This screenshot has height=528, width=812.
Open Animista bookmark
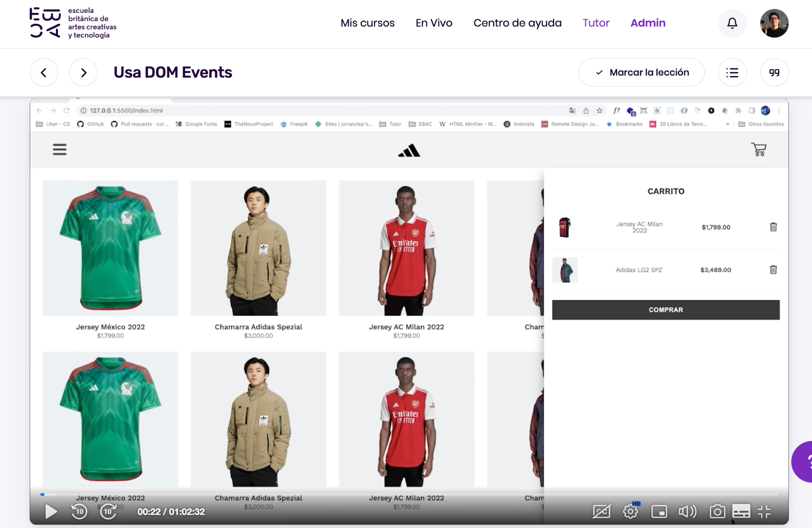click(x=519, y=124)
